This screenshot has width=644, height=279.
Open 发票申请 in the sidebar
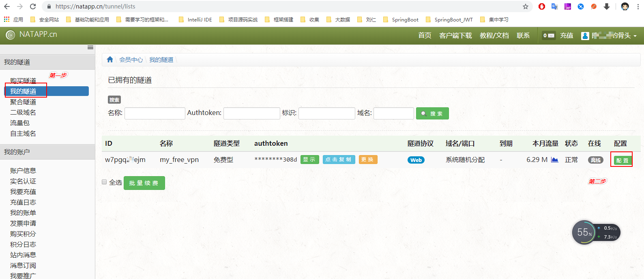coord(23,223)
